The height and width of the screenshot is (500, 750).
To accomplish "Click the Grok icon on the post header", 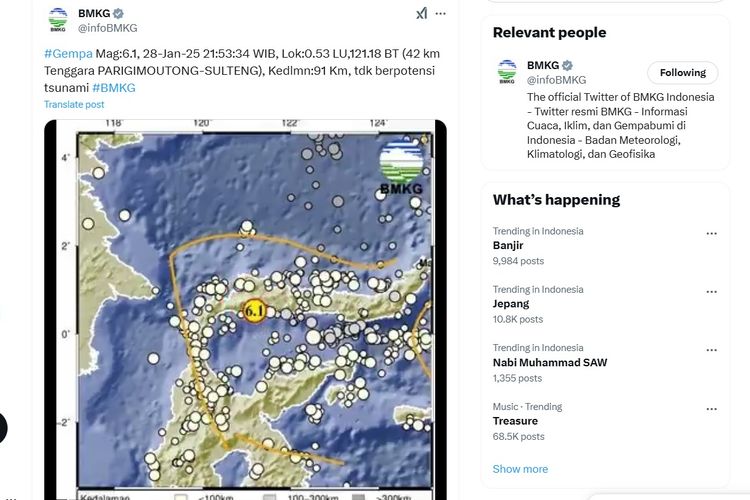I will (x=421, y=13).
